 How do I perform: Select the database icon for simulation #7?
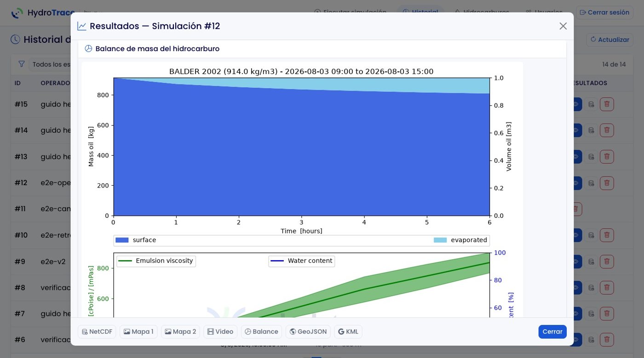pos(591,314)
